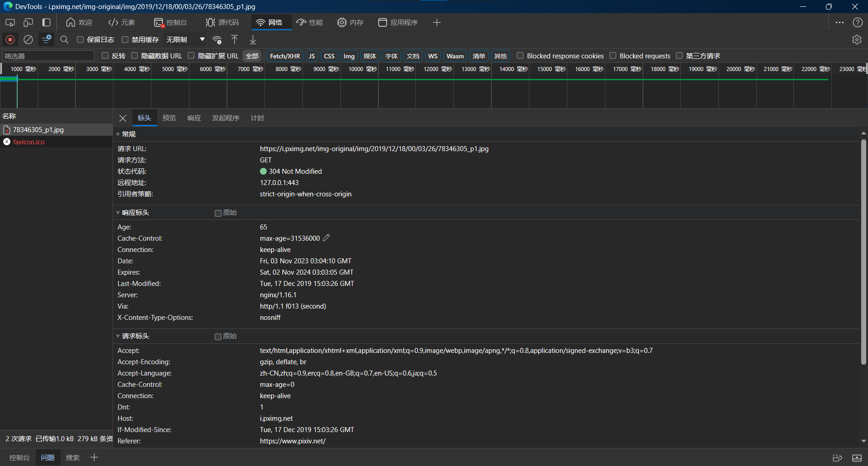Enable the 保留日志 checkbox
Viewport: 868px width, 466px height.
click(80, 40)
